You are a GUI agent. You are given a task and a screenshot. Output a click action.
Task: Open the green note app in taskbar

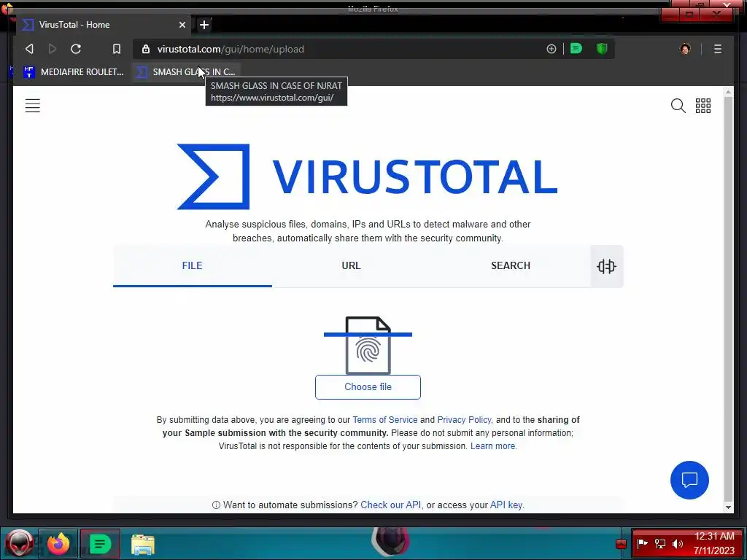(x=100, y=543)
